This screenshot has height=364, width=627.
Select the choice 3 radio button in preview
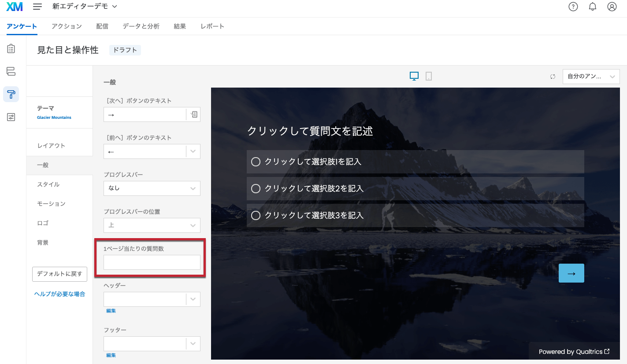tap(256, 215)
